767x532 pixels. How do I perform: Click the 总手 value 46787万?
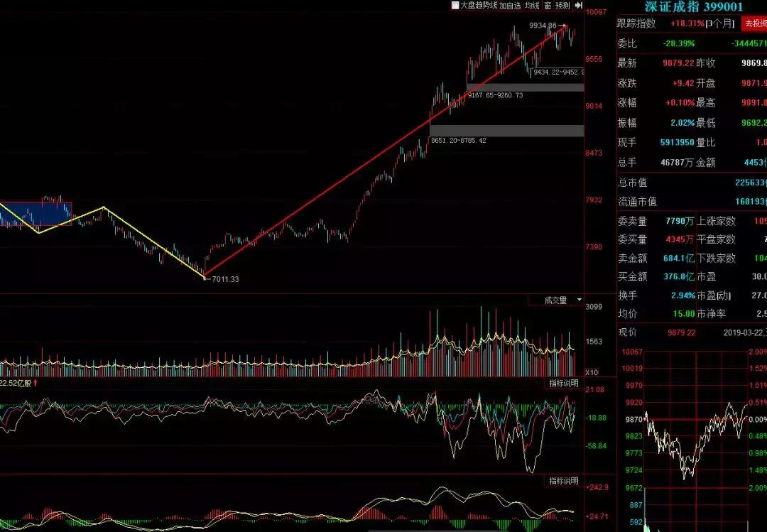point(677,163)
